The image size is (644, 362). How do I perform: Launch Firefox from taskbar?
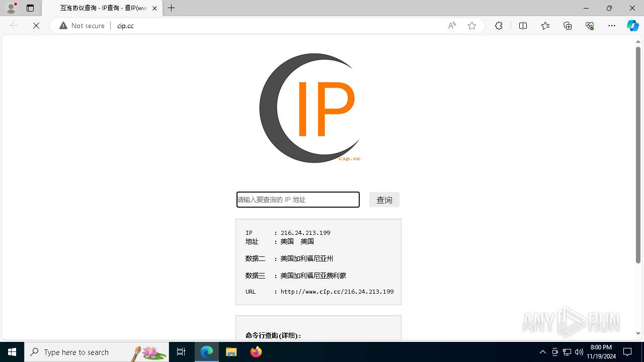point(256,352)
